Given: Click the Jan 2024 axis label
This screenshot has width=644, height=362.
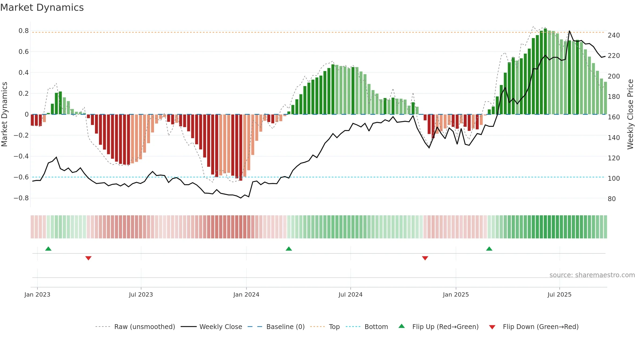Looking at the screenshot, I should tap(246, 294).
